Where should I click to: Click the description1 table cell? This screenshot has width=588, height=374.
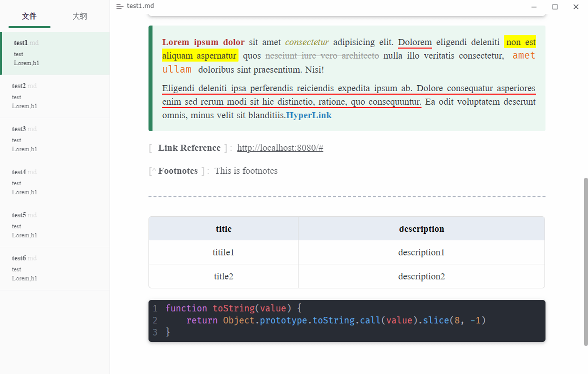(x=421, y=252)
